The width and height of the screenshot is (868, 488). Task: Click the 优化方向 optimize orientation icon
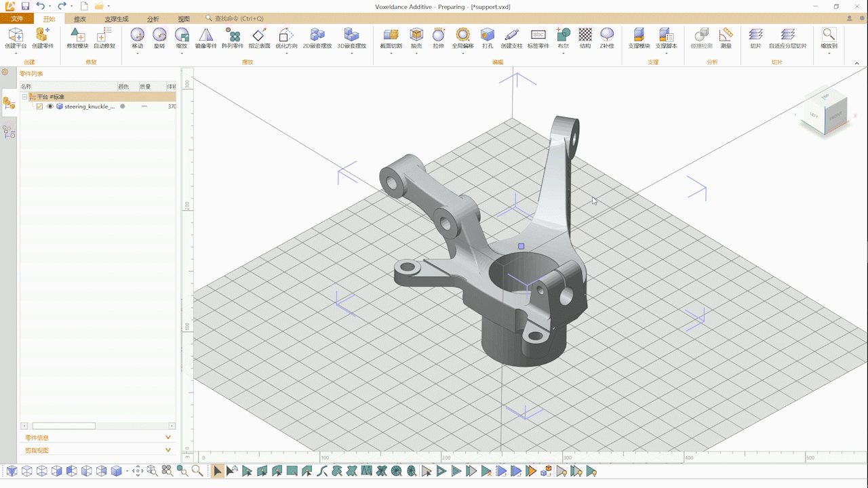[x=286, y=35]
